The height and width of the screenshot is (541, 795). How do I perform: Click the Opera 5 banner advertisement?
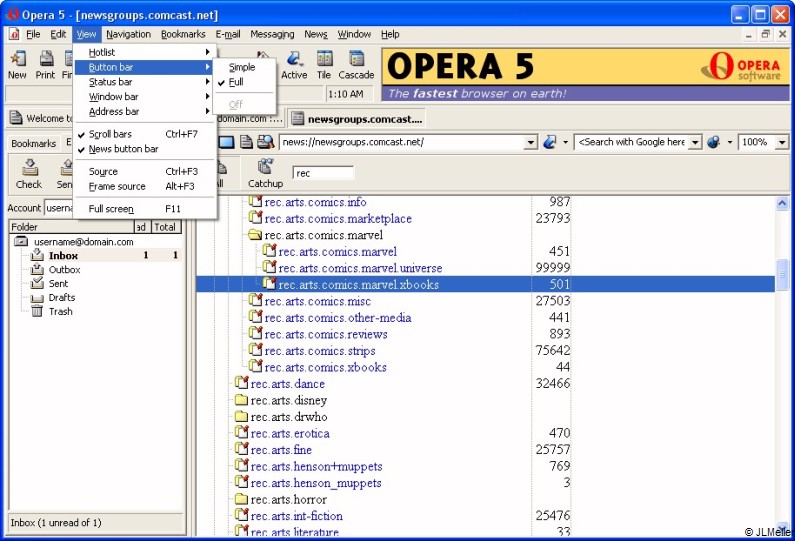click(585, 74)
